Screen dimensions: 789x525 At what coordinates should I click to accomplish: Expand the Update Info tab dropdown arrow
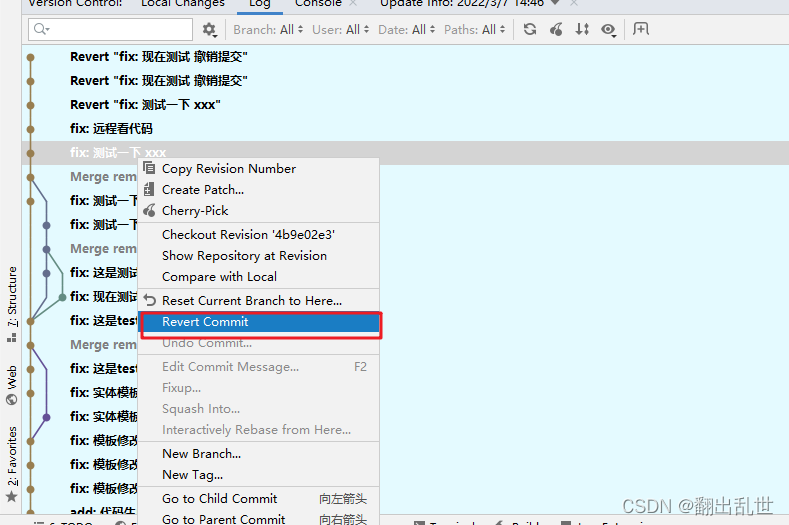pos(555,3)
